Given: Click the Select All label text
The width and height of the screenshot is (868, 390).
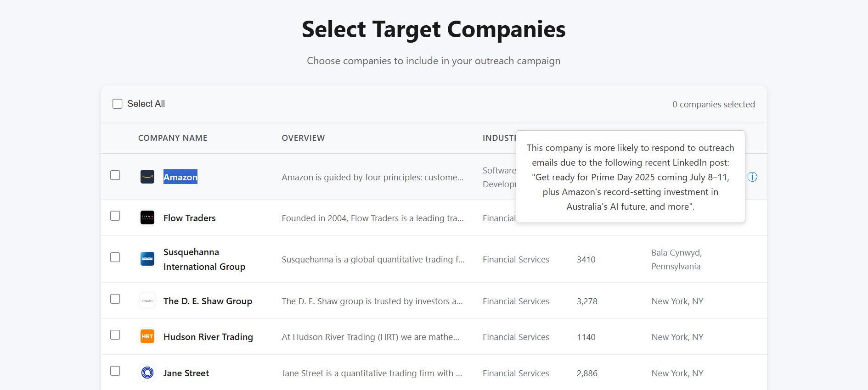Looking at the screenshot, I should coord(146,104).
